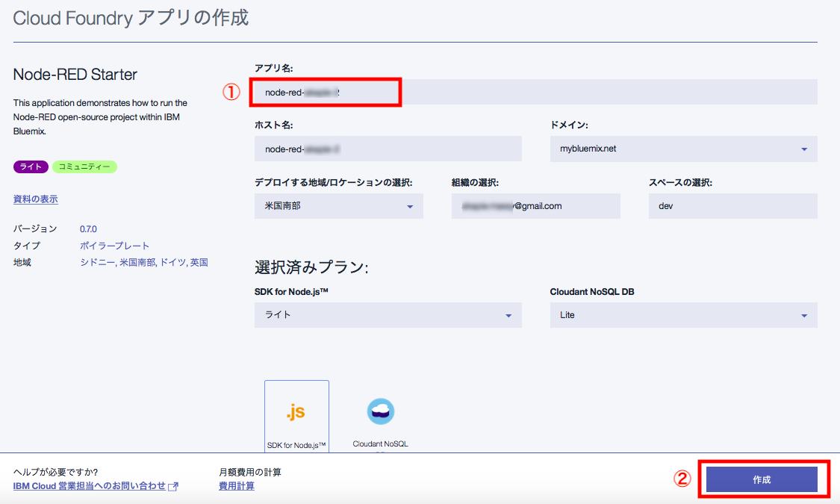840x504 pixels.
Task: Open the 費用計算 link
Action: (236, 486)
